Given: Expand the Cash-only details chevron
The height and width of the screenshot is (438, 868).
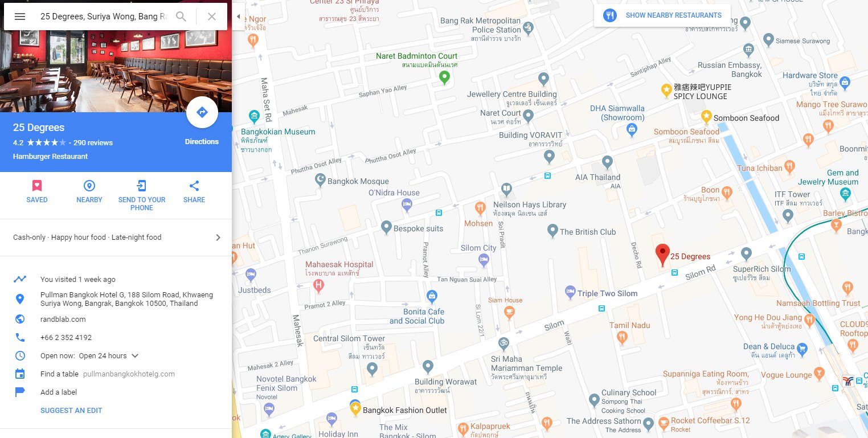Looking at the screenshot, I should (x=218, y=238).
